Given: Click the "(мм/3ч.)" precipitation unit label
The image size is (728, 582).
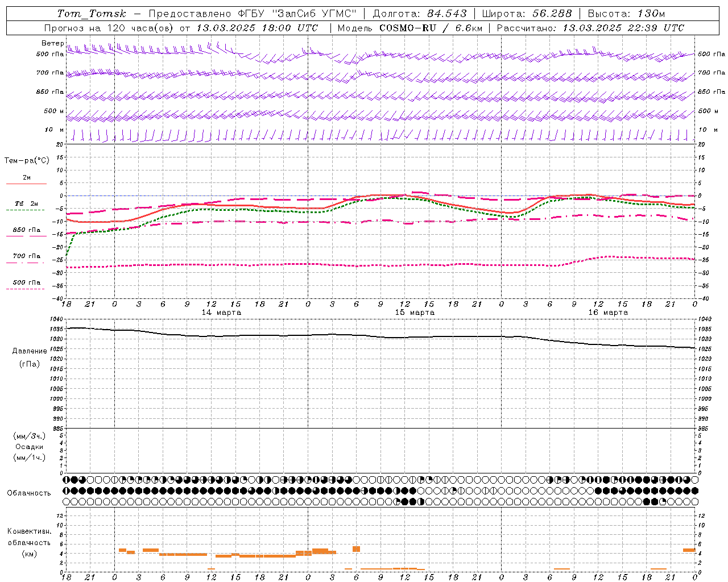Looking at the screenshot, I should point(29,436).
